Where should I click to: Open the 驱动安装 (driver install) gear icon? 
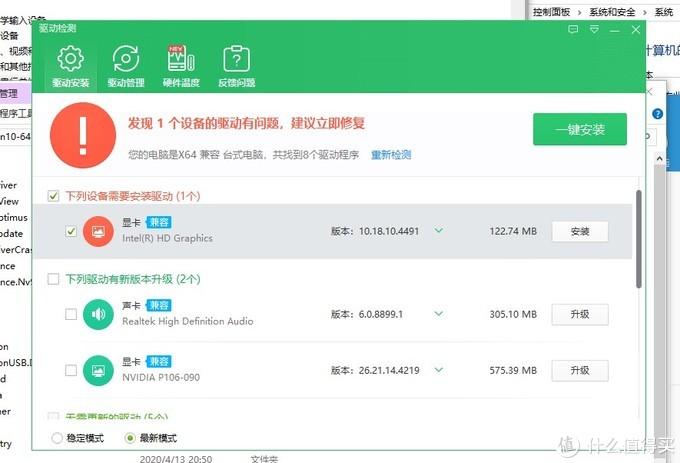71,59
